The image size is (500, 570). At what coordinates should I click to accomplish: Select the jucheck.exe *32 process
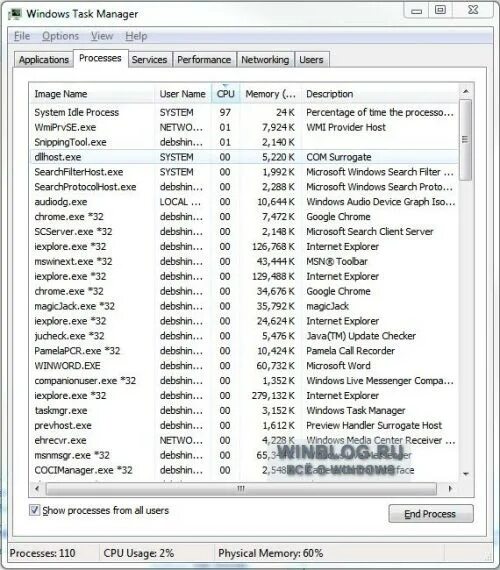244,336
